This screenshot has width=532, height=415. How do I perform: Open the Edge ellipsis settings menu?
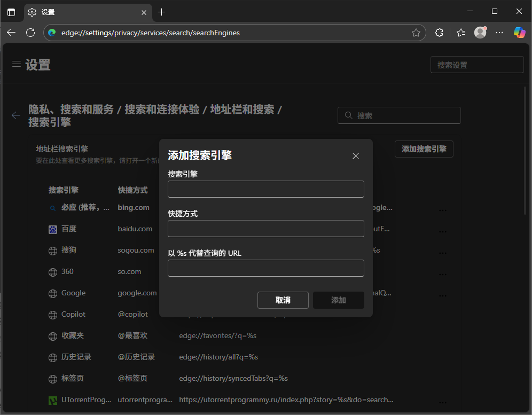(499, 33)
